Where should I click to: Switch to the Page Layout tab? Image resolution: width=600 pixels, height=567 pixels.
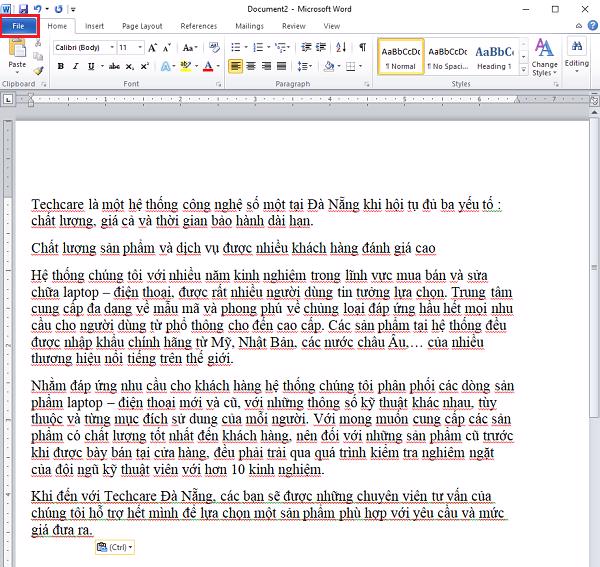pyautogui.click(x=144, y=26)
